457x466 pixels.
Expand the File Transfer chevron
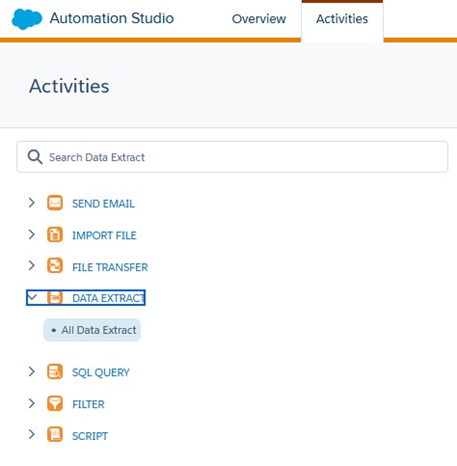(x=32, y=266)
